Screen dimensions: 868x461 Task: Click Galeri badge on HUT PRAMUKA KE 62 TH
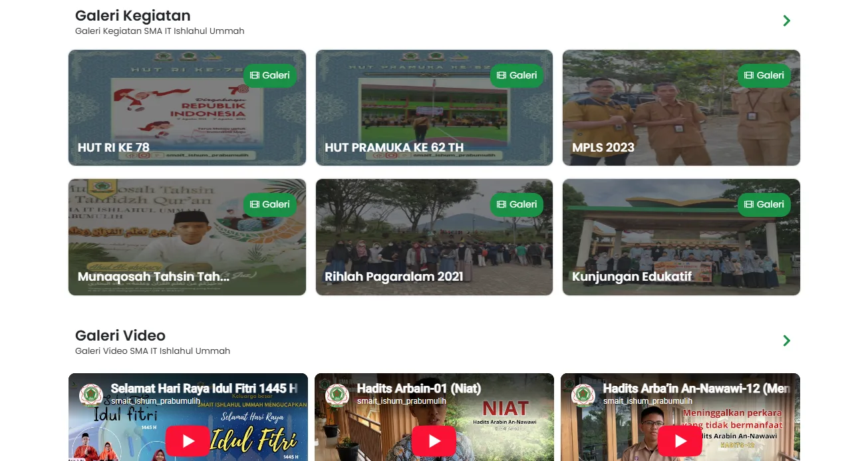(517, 75)
